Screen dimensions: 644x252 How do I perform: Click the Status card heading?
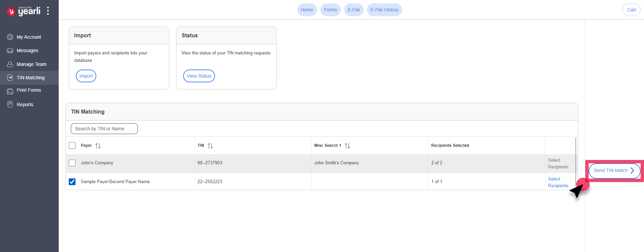click(190, 36)
